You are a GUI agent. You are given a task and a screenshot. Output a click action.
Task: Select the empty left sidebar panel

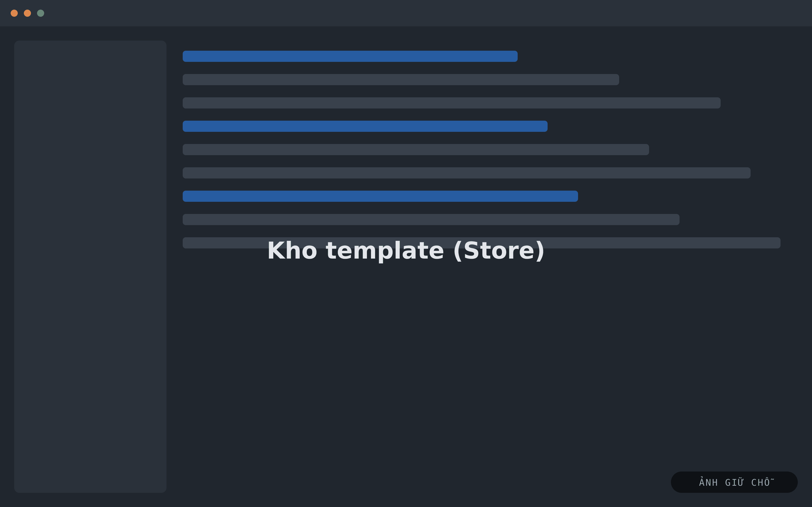click(90, 267)
